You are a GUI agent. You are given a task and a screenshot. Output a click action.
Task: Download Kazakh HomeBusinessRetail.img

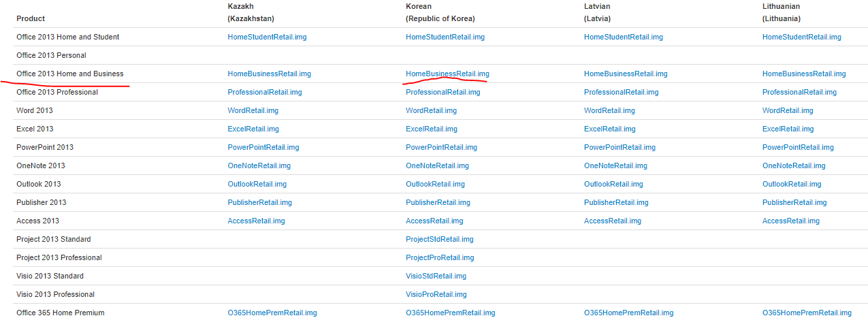[x=270, y=74]
